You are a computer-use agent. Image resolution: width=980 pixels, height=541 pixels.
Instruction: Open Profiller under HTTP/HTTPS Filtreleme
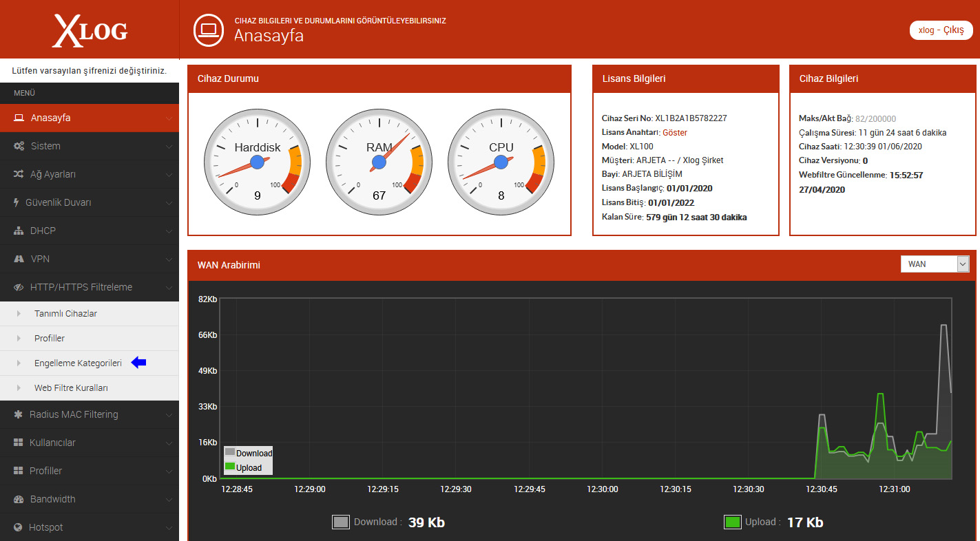coord(90,339)
